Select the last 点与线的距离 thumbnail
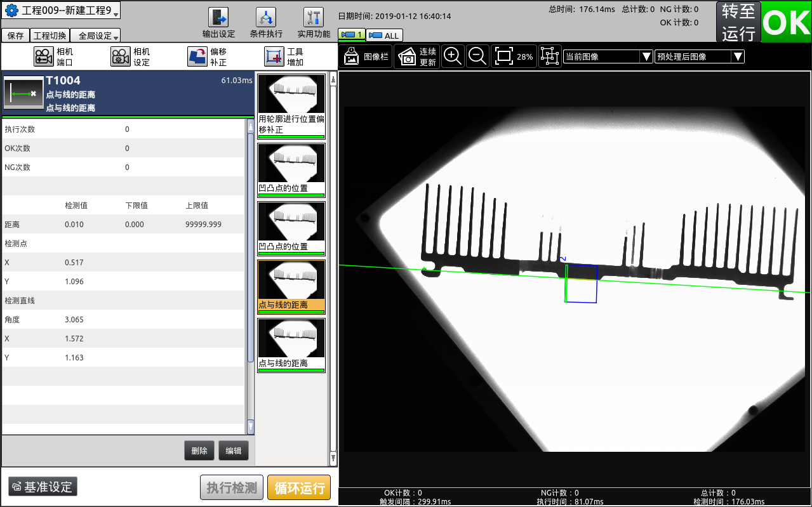This screenshot has width=812, height=507. coord(291,346)
